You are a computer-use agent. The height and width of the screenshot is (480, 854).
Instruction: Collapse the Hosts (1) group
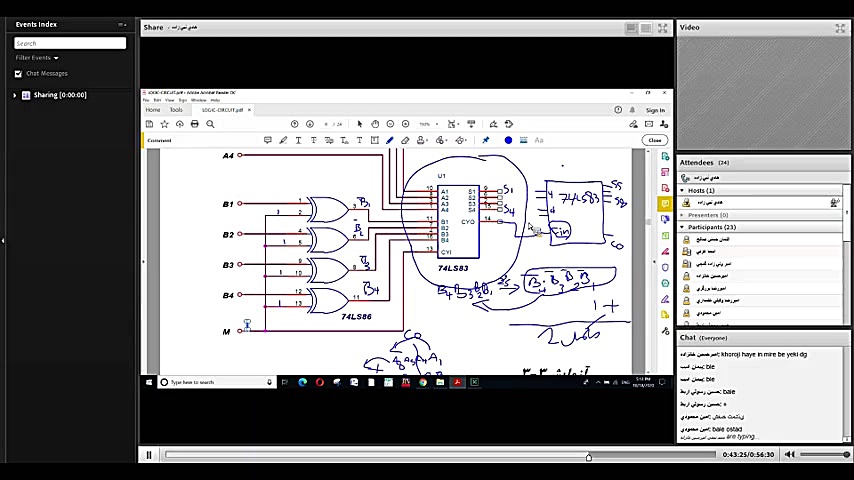tap(682, 191)
